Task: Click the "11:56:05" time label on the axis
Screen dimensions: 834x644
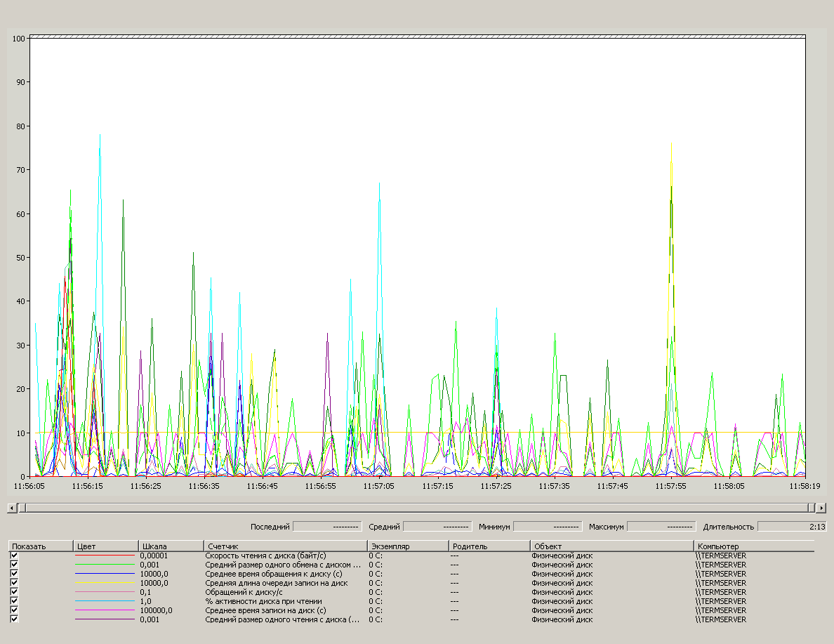Action: point(29,486)
